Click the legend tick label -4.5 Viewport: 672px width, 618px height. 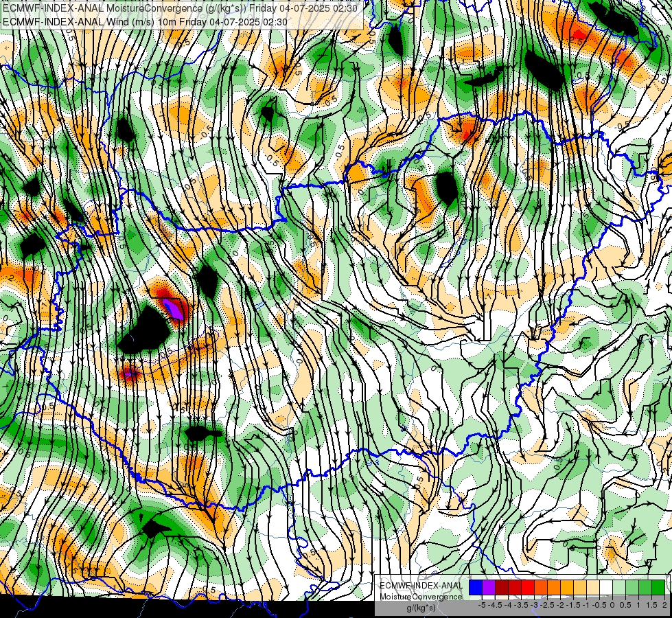(495, 605)
